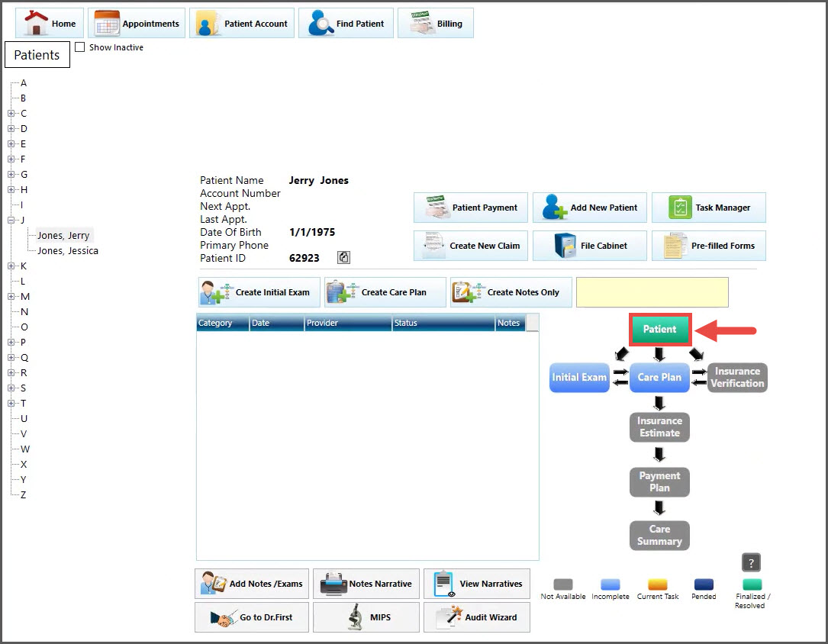
Task: Open Find Patient search
Action: 346,23
